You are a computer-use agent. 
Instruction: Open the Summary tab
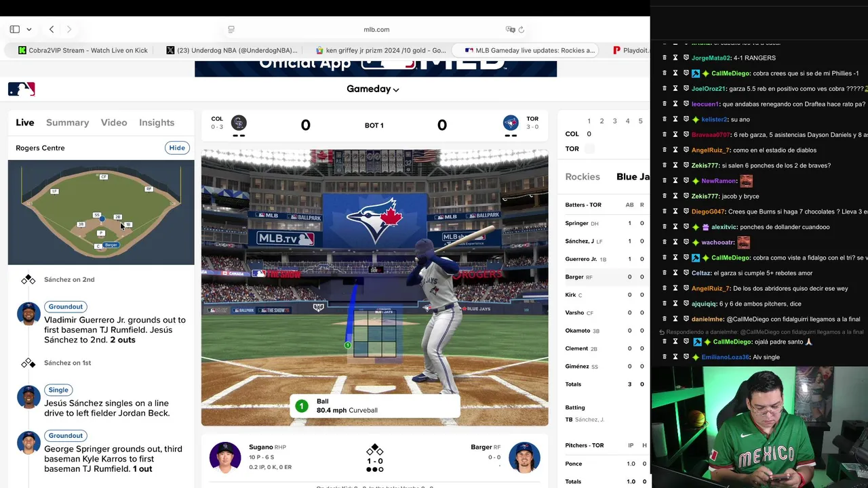point(67,123)
